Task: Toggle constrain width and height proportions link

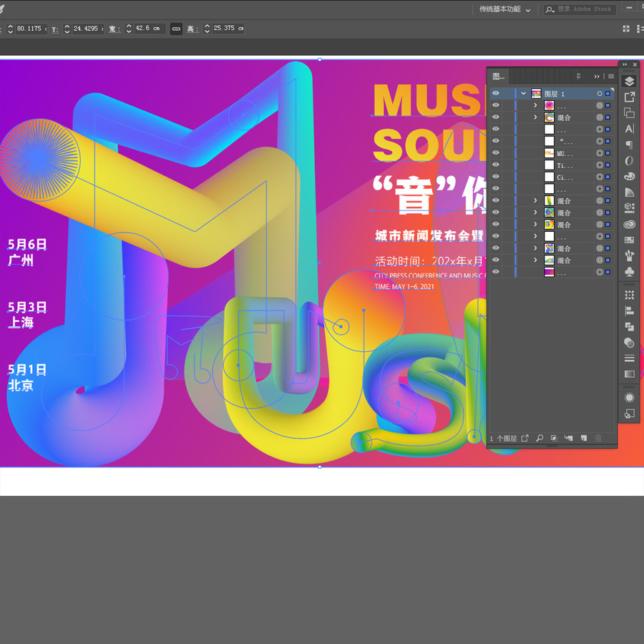Action: click(176, 29)
